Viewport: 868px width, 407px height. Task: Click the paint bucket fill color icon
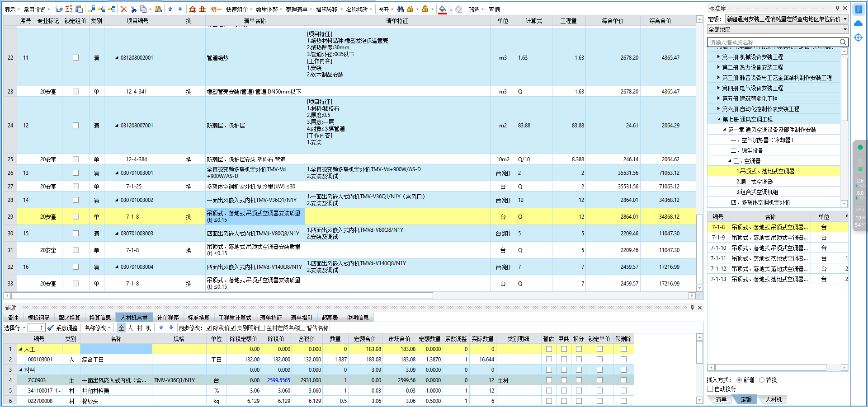443,9
